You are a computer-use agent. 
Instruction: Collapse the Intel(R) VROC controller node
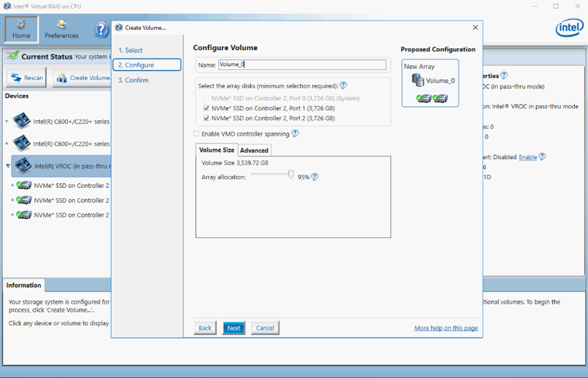coord(8,166)
